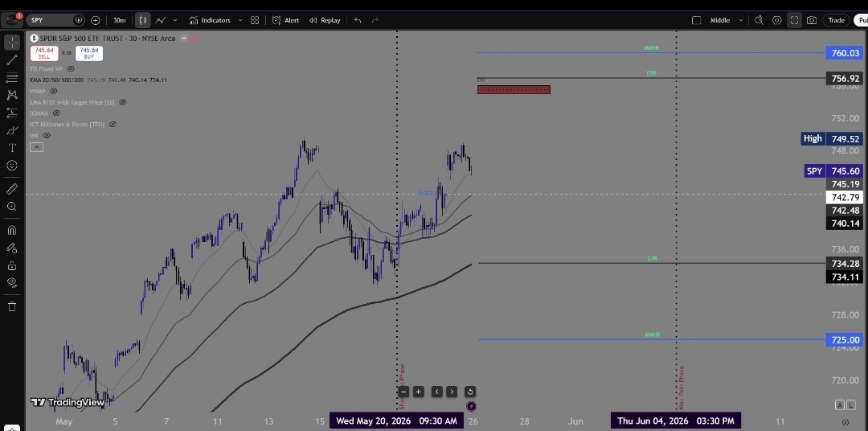The height and width of the screenshot is (431, 868).
Task: Select the crosshair cursor tool
Action: click(11, 42)
